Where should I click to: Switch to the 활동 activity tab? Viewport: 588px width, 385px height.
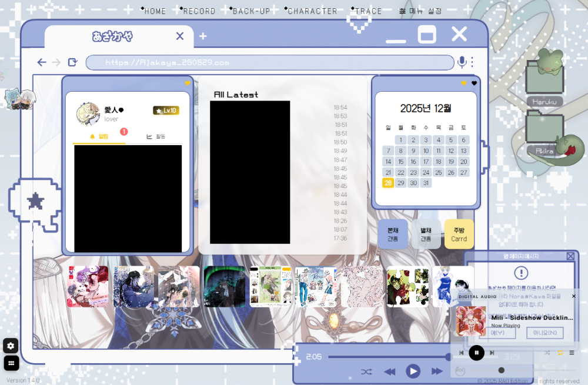[x=156, y=136]
